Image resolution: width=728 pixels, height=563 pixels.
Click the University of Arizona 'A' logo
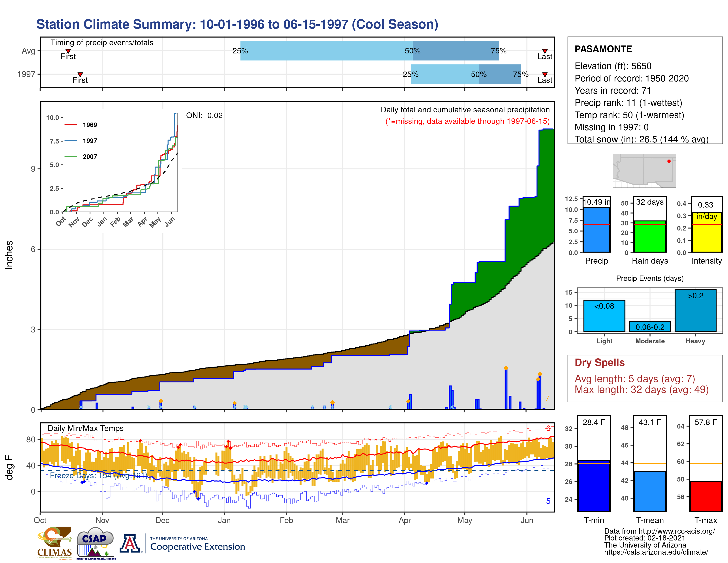(130, 543)
